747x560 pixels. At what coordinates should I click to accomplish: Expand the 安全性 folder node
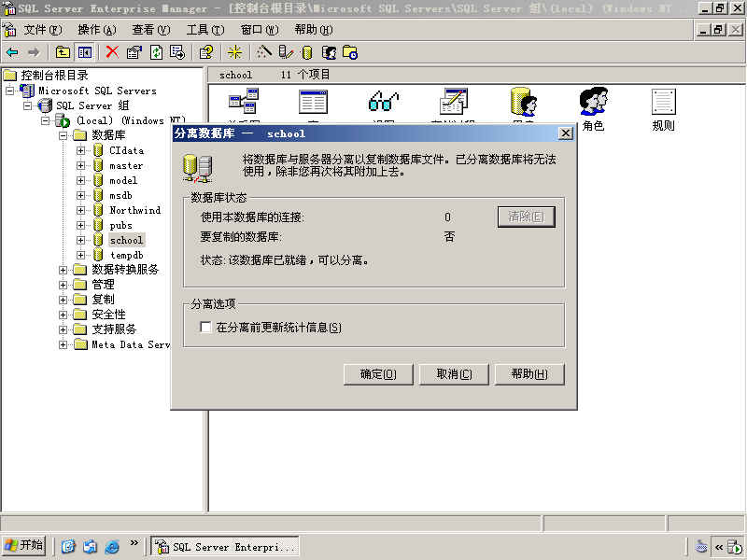pos(63,315)
